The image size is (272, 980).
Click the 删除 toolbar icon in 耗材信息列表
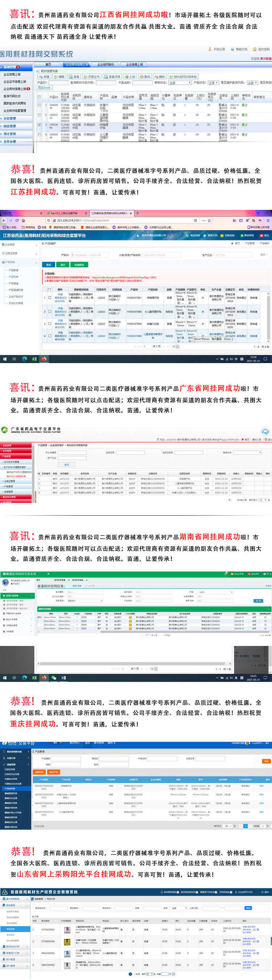click(160, 77)
